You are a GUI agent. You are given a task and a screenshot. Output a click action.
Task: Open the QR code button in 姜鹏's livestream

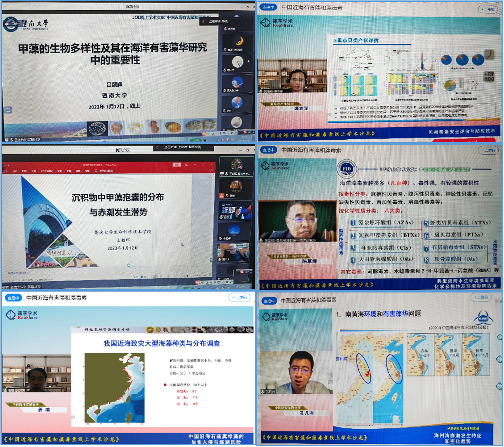tap(239, 298)
